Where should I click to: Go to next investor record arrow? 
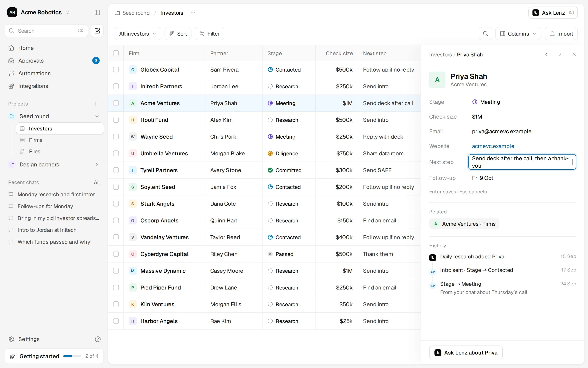tap(560, 55)
